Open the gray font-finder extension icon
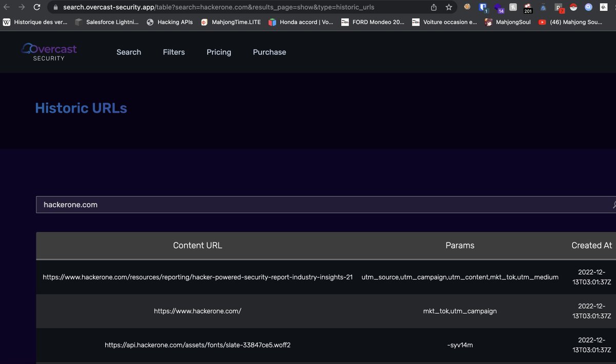 tap(513, 7)
